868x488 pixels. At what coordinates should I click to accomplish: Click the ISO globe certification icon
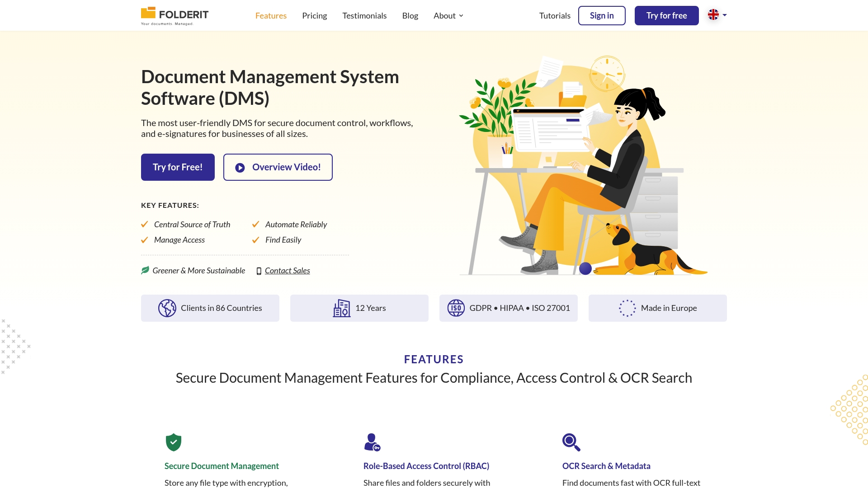click(456, 308)
